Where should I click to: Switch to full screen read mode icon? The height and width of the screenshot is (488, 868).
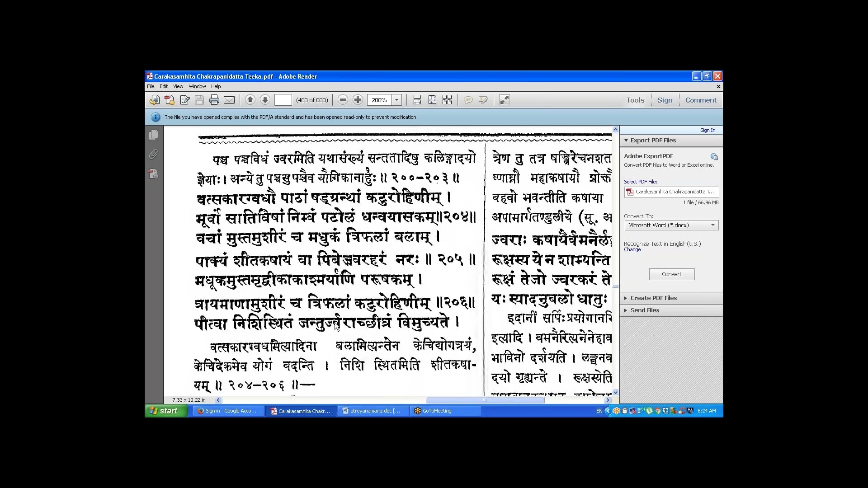point(504,100)
